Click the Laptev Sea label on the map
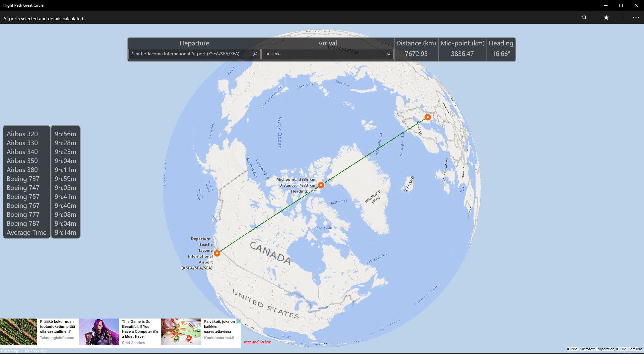Image resolution: width=644 pixels, height=354 pixels. (306, 85)
